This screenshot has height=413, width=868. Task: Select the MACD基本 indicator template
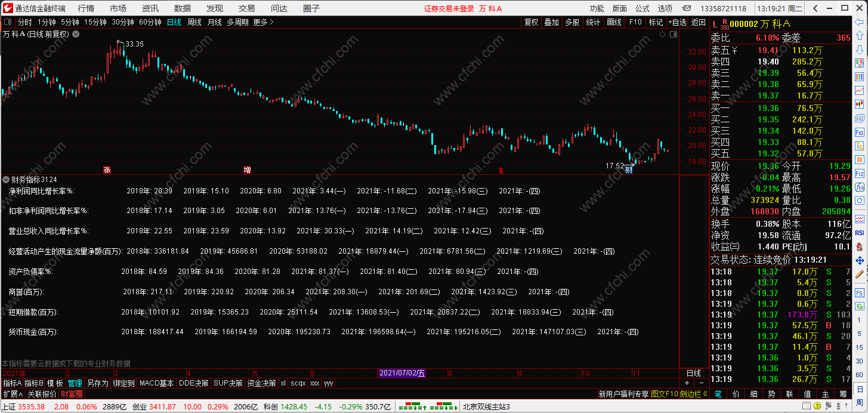pyautogui.click(x=156, y=383)
